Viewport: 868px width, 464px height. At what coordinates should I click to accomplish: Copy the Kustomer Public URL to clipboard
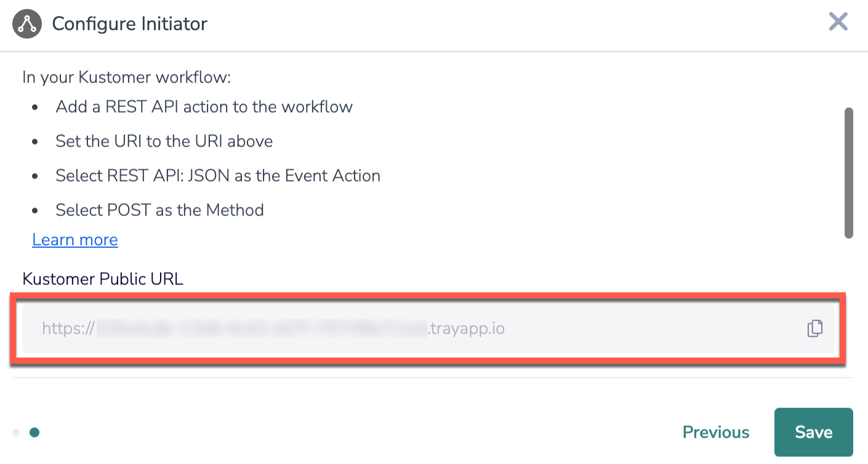814,329
